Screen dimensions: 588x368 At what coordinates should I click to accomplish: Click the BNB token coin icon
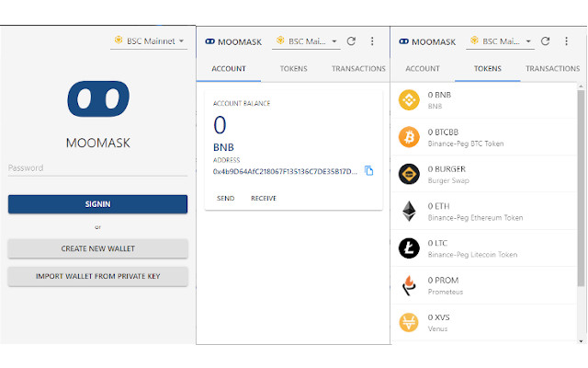[409, 100]
